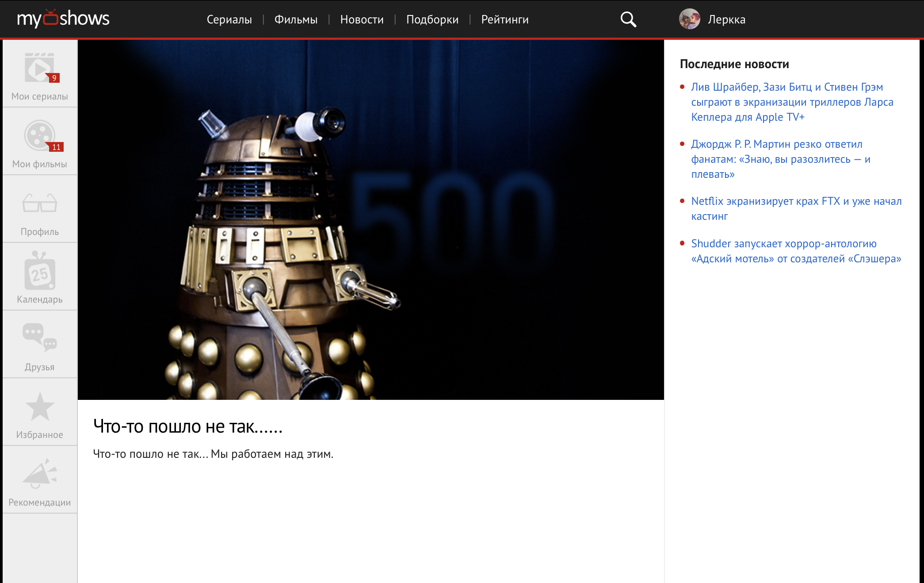
Task: Go to Сериалы in top menu
Action: (x=229, y=19)
